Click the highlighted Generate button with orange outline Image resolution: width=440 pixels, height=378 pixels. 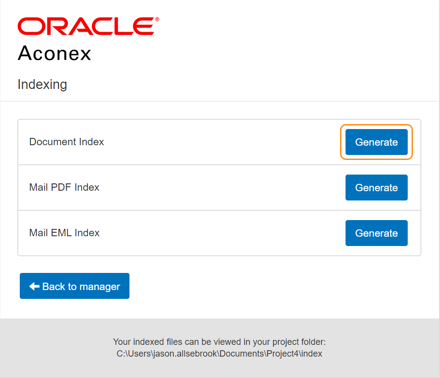[376, 142]
